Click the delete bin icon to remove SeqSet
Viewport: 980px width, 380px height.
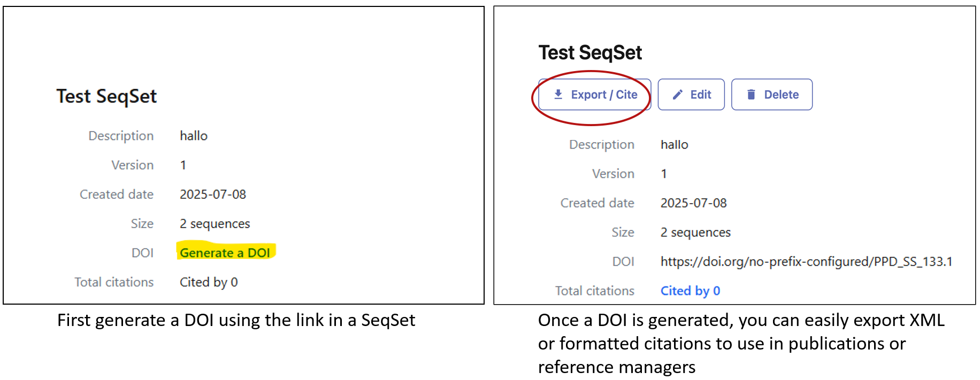pyautogui.click(x=752, y=94)
